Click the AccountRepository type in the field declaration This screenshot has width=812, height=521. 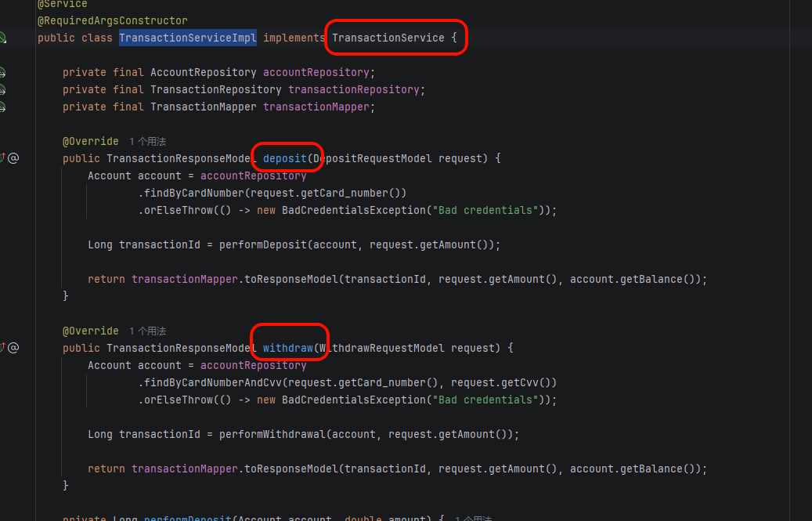coord(204,73)
